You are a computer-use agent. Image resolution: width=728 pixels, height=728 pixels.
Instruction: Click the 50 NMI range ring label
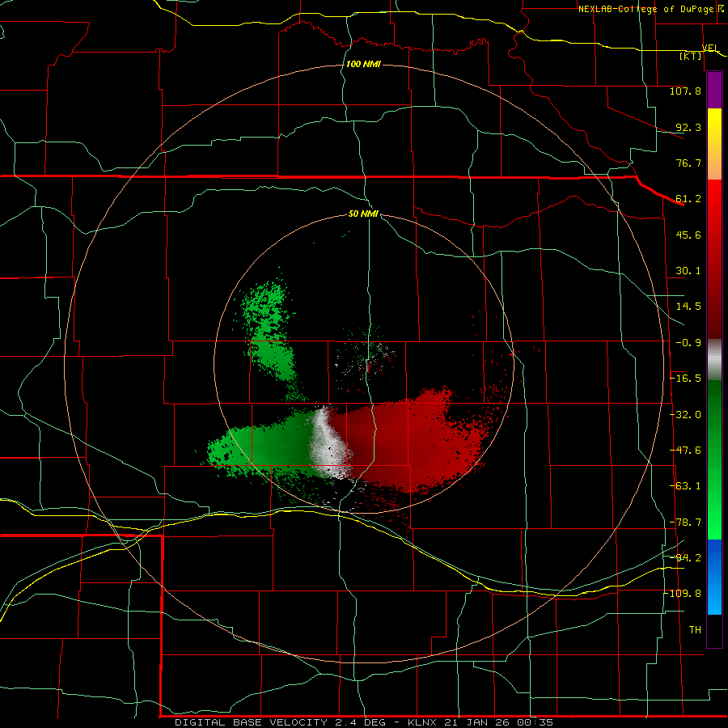click(x=363, y=214)
